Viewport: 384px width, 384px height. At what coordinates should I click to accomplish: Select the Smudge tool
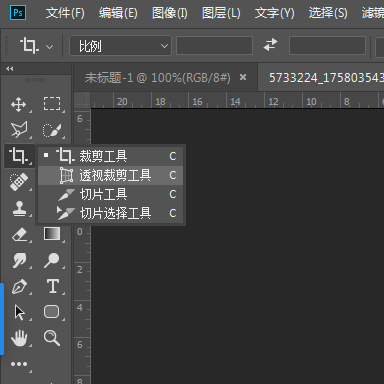20,260
